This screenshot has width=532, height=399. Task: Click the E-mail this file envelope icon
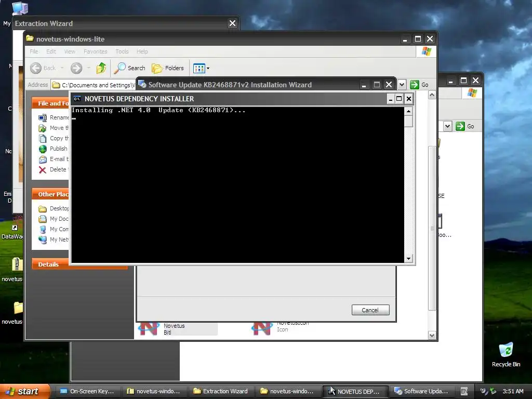coord(43,159)
